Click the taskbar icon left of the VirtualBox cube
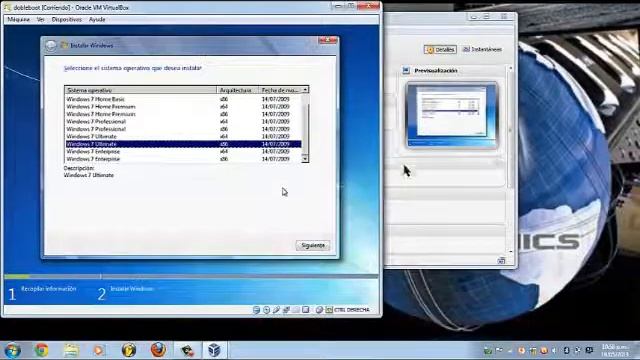Image resolution: width=640 pixels, height=360 pixels. 187,350
